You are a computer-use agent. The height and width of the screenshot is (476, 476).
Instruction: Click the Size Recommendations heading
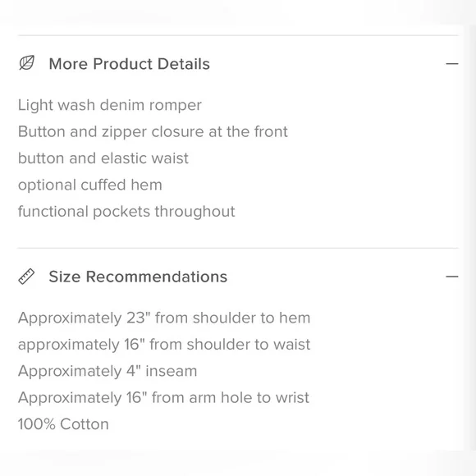[x=138, y=277]
